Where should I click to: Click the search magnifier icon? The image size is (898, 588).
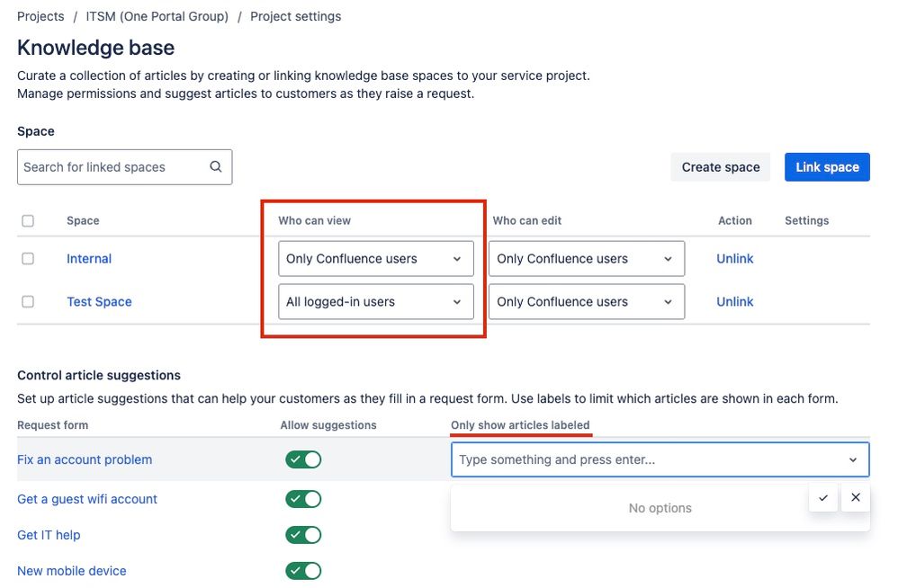pyautogui.click(x=216, y=166)
